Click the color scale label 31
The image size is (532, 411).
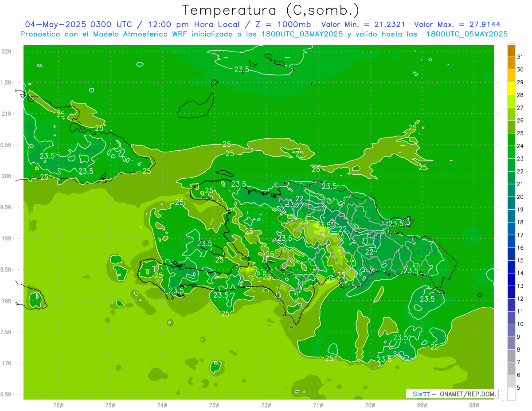click(x=520, y=57)
